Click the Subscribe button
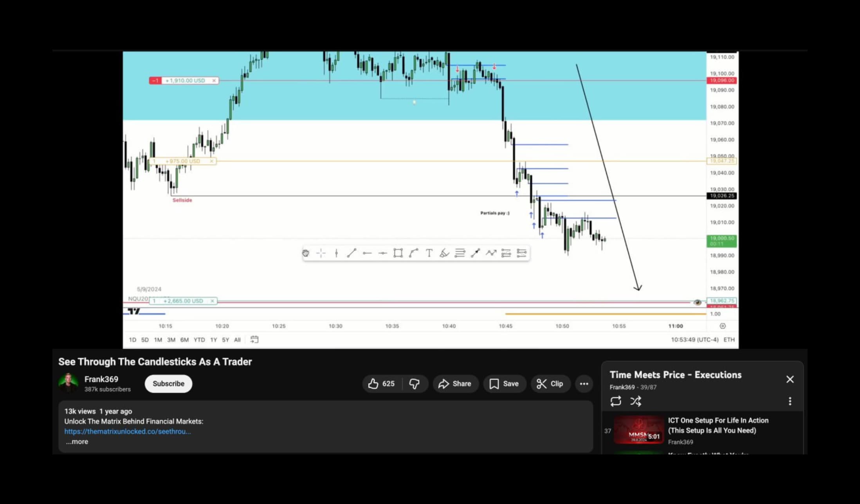The height and width of the screenshot is (504, 860). pyautogui.click(x=168, y=383)
